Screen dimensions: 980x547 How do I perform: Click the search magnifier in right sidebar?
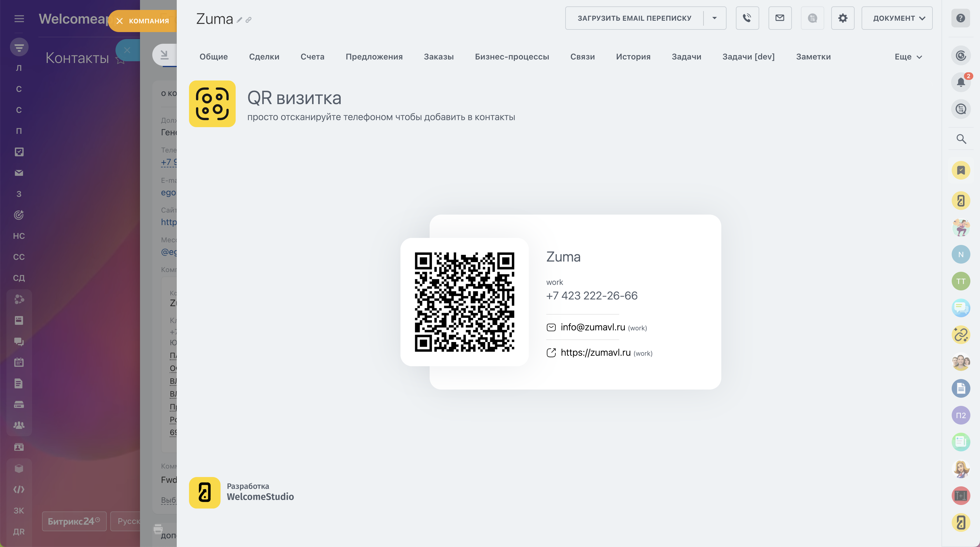[961, 139]
